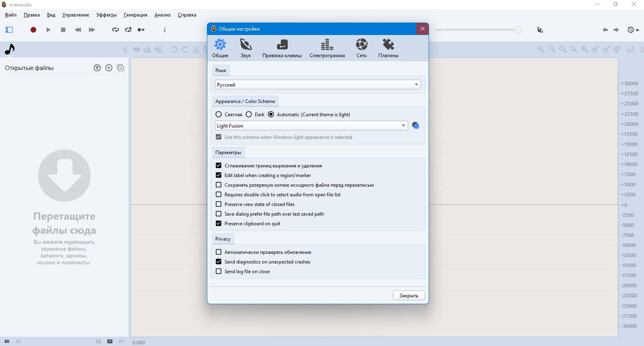Image resolution: width=644 pixels, height=346 pixels.
Task: Open the Анализ menu
Action: pyautogui.click(x=163, y=15)
